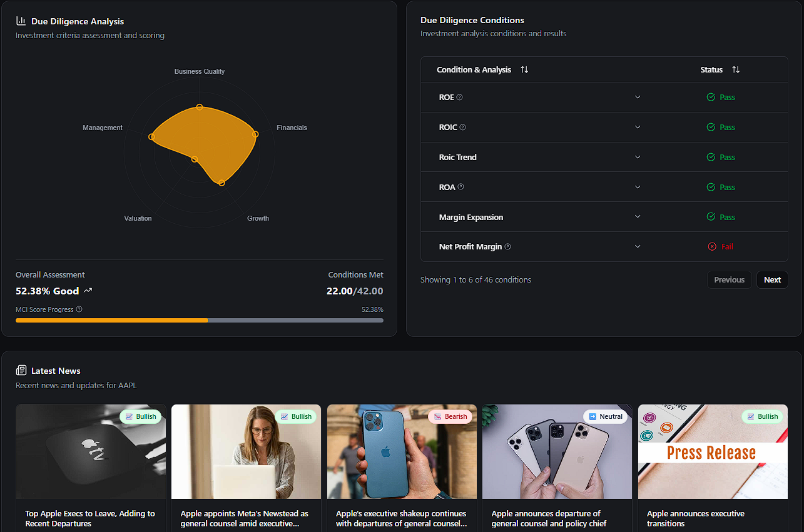Click the news icon beside Latest News heading

coord(21,370)
